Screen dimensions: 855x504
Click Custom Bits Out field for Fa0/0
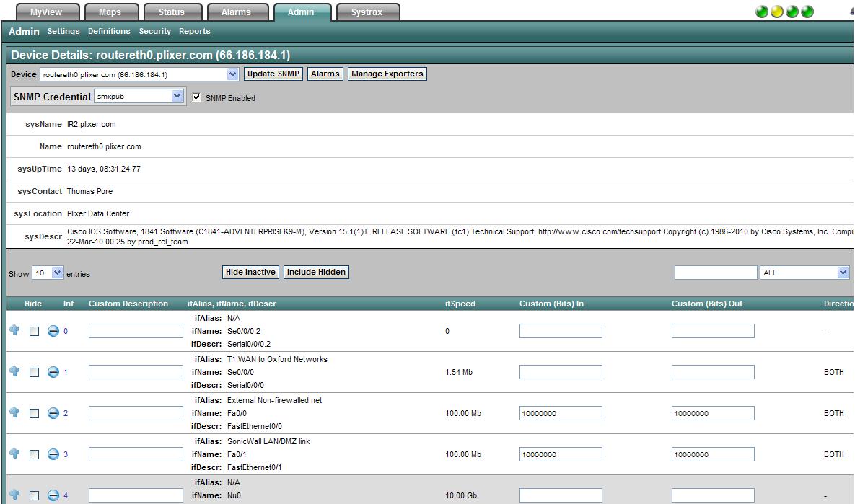pyautogui.click(x=713, y=413)
